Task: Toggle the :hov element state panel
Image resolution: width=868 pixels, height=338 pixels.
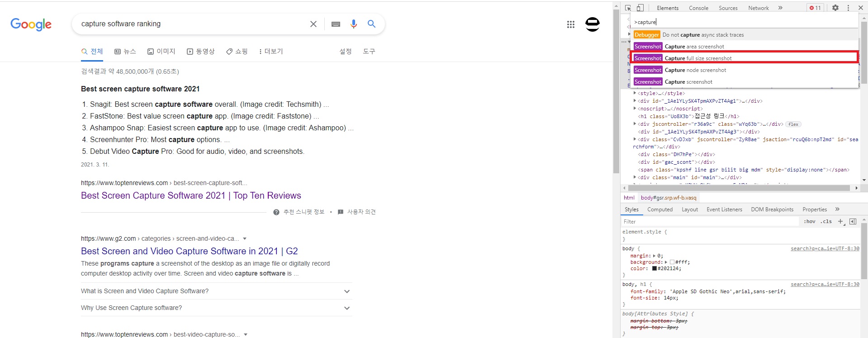Action: click(x=810, y=221)
